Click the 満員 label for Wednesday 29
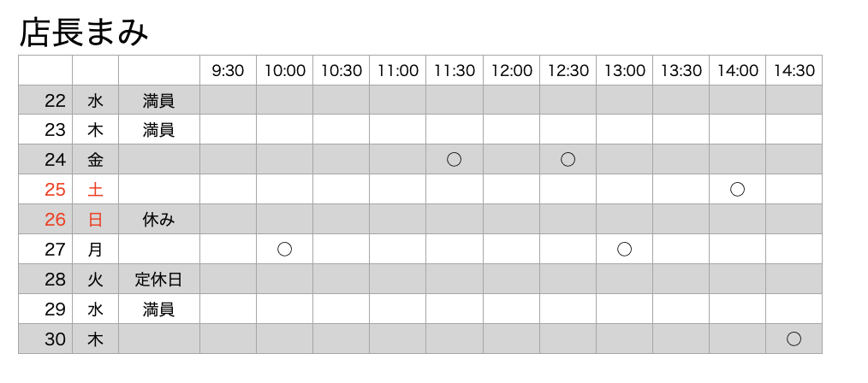Screen dimensions: 868x383 tap(158, 309)
